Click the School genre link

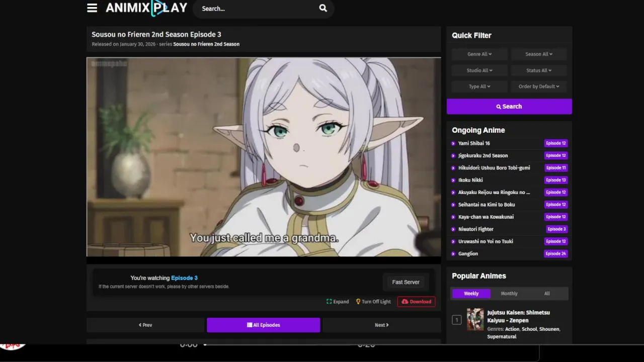(x=529, y=329)
